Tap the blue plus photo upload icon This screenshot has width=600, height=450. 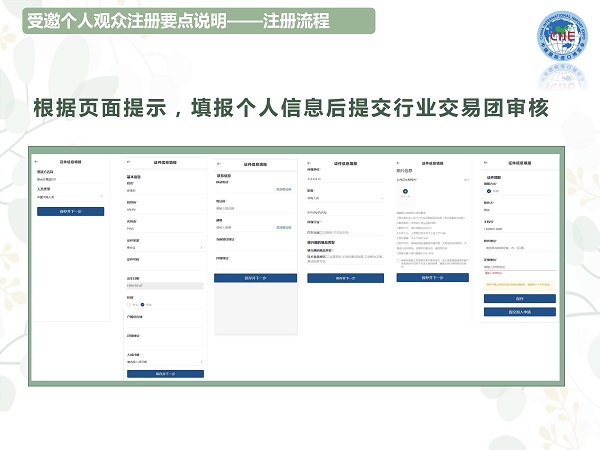406,190
